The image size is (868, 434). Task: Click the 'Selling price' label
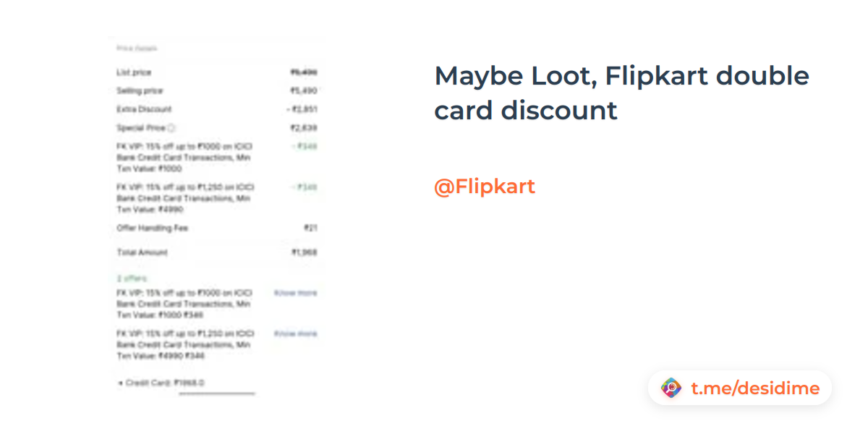(x=140, y=90)
